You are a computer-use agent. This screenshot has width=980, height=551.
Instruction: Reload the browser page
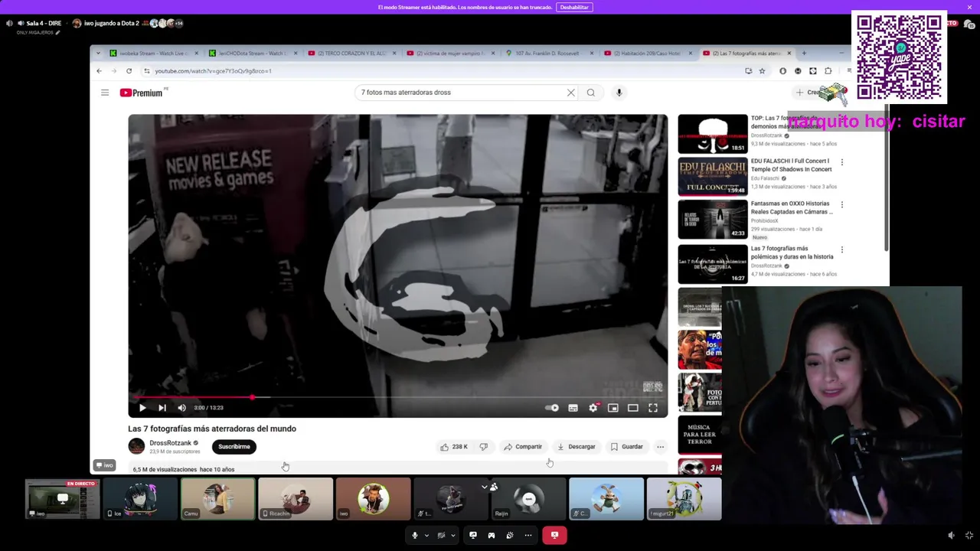pos(129,71)
